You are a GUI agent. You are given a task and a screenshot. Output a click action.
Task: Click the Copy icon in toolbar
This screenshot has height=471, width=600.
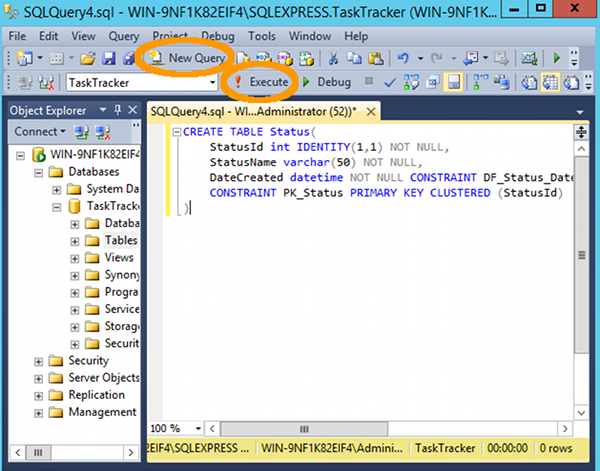[x=354, y=58]
